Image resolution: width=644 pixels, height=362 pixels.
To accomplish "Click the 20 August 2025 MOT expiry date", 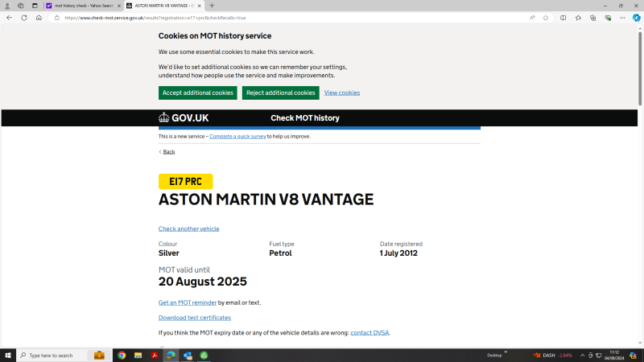I will (x=203, y=282).
